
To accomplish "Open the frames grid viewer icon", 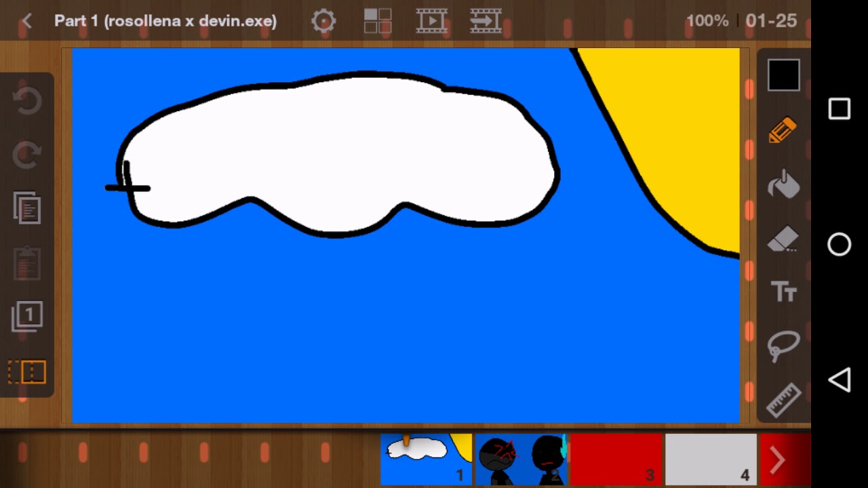I will [378, 21].
